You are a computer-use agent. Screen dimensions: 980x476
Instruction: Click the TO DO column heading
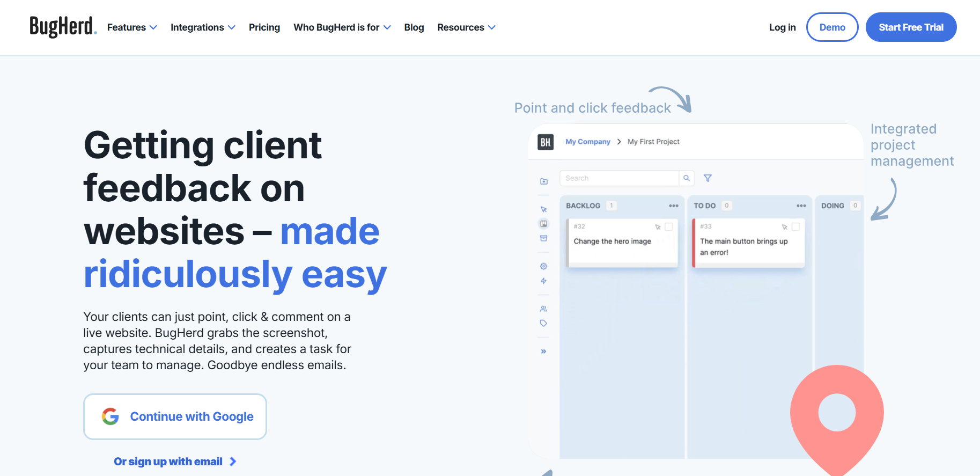click(x=705, y=206)
